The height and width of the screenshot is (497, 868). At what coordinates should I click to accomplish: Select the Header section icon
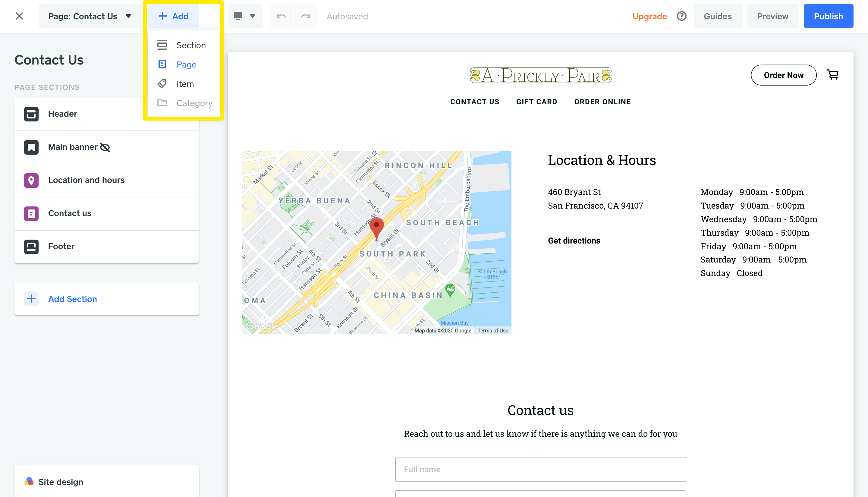pyautogui.click(x=31, y=114)
